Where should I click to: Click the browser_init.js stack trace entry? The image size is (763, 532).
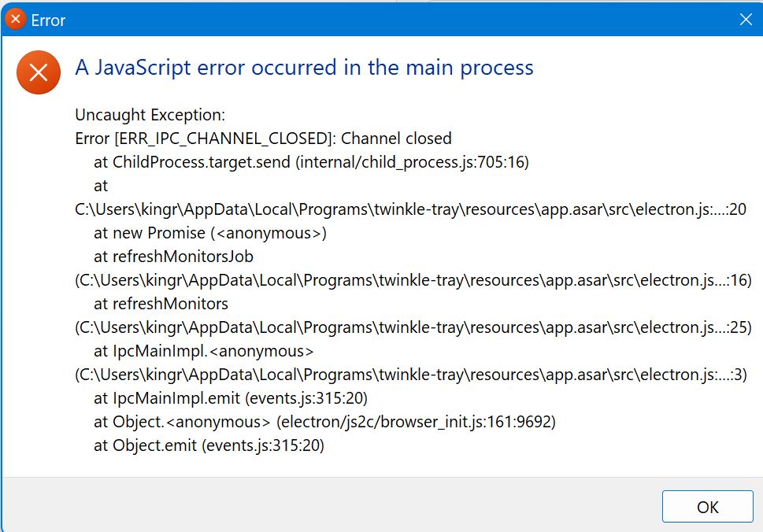pos(327,422)
